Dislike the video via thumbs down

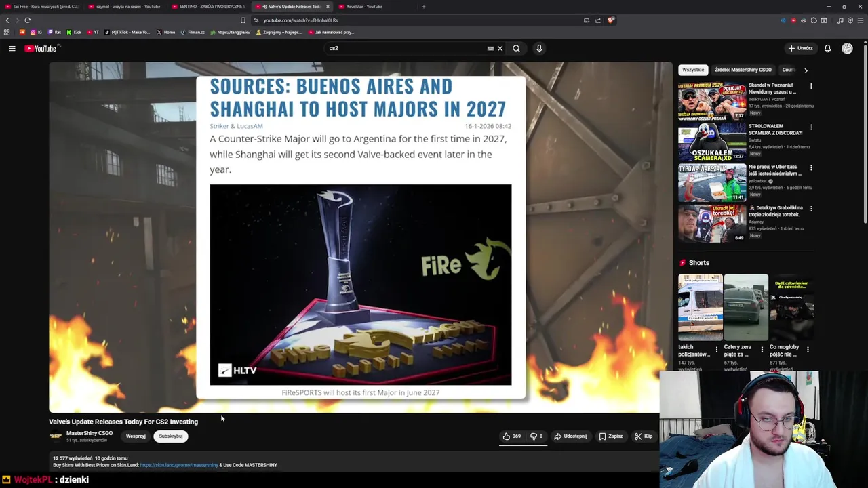coord(536,436)
